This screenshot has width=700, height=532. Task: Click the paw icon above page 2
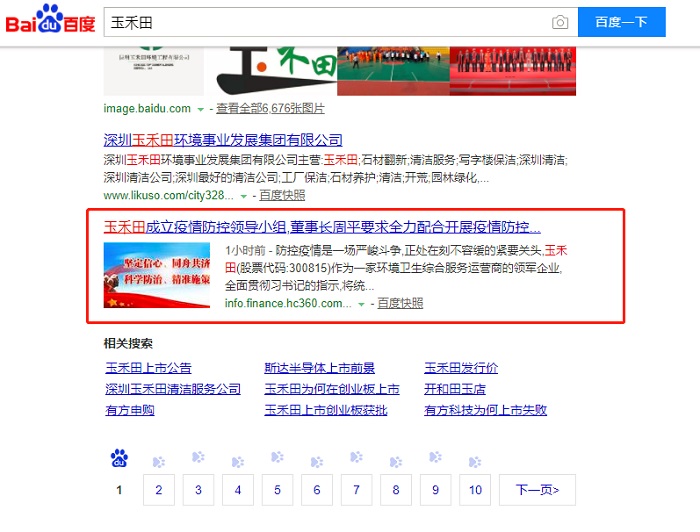(158, 462)
